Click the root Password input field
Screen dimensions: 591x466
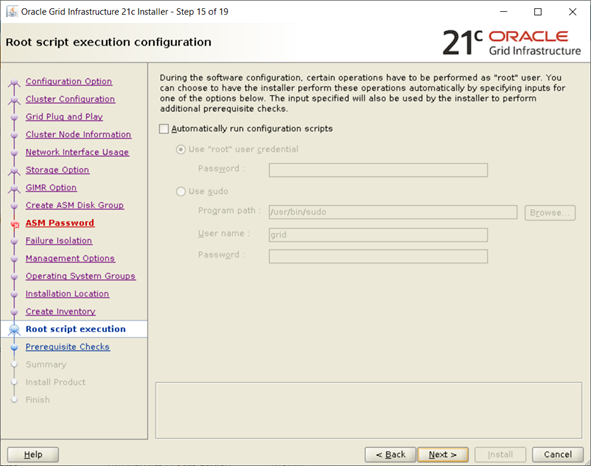pyautogui.click(x=378, y=170)
